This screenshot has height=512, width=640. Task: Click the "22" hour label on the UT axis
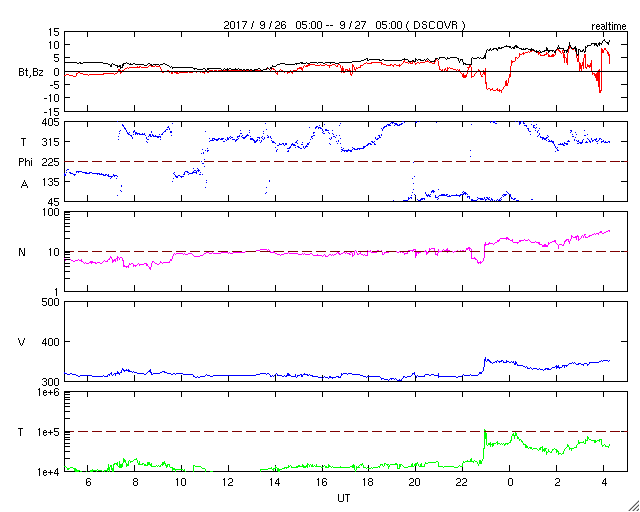pyautogui.click(x=462, y=482)
